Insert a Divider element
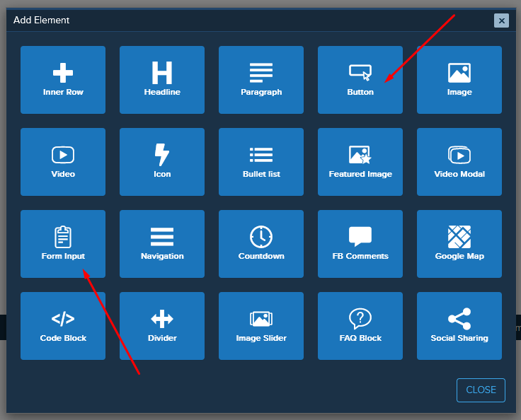521x420 pixels. [x=162, y=326]
